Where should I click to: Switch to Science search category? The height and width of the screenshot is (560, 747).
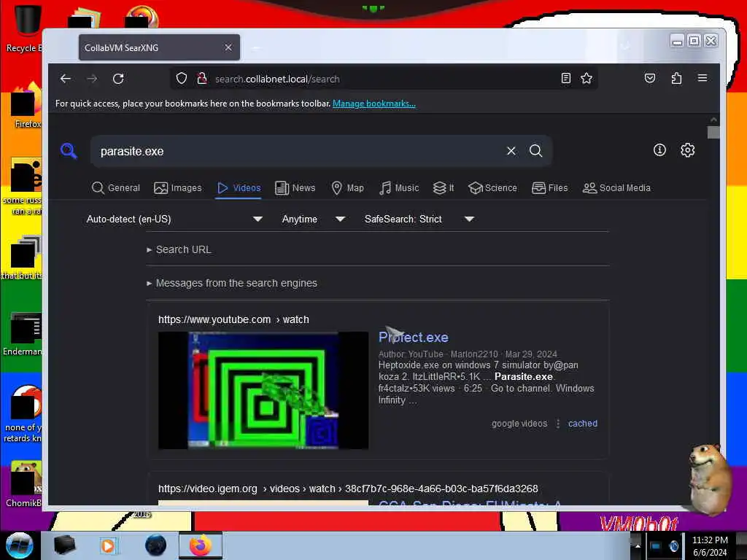tap(492, 188)
